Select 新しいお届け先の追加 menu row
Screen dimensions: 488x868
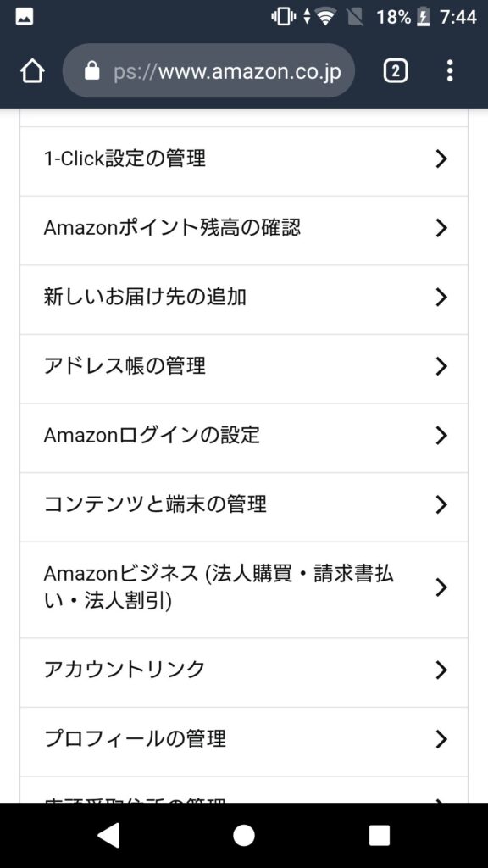(244, 299)
